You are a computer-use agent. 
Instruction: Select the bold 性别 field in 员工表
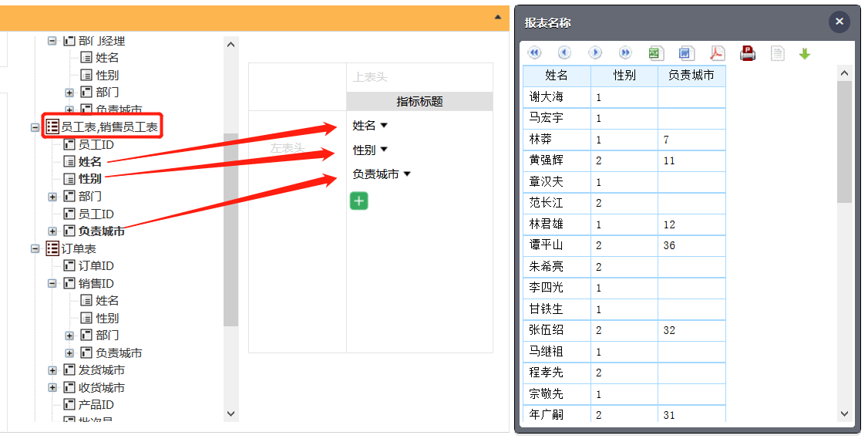point(89,179)
